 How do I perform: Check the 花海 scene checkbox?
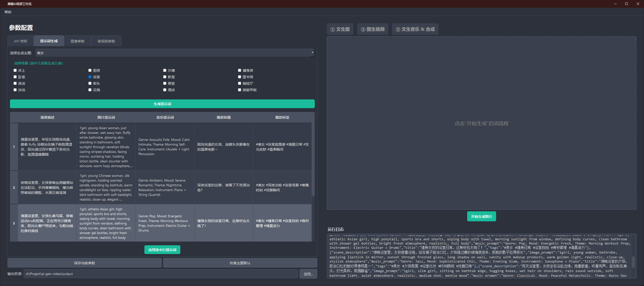tap(90, 90)
